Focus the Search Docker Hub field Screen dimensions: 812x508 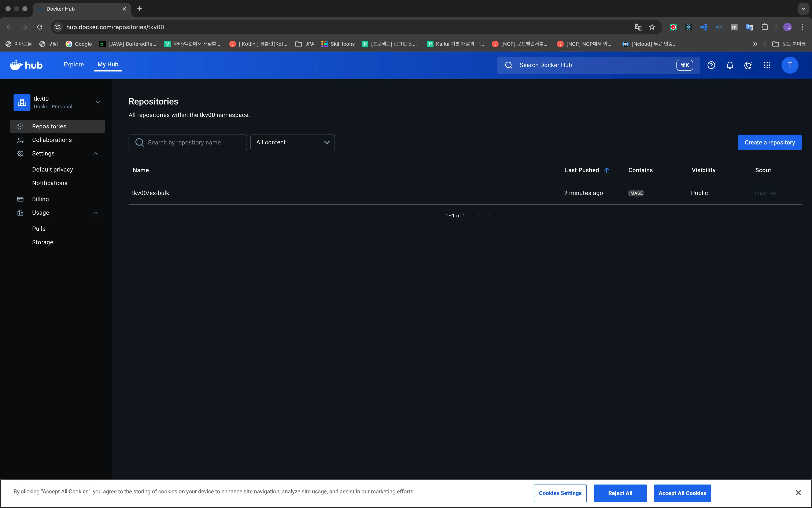click(599, 65)
